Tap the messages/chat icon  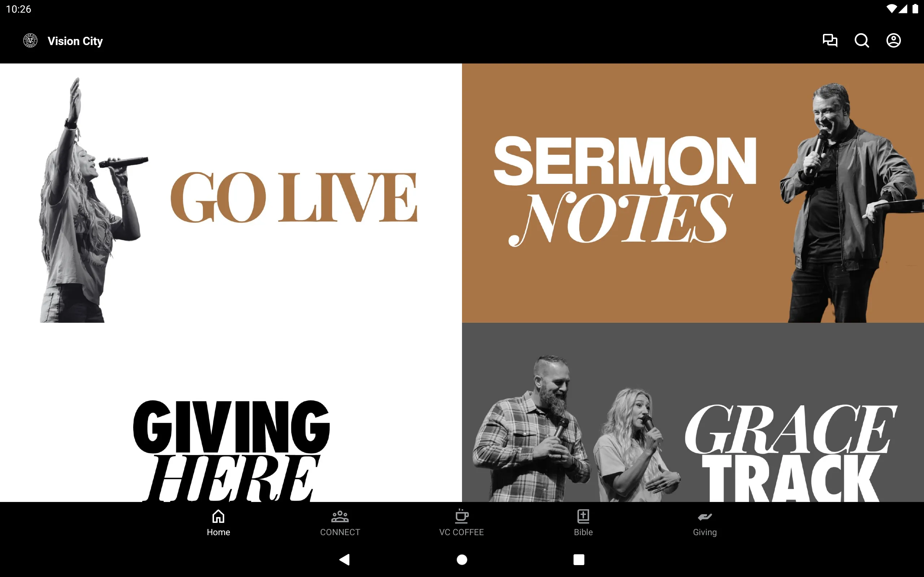point(830,41)
